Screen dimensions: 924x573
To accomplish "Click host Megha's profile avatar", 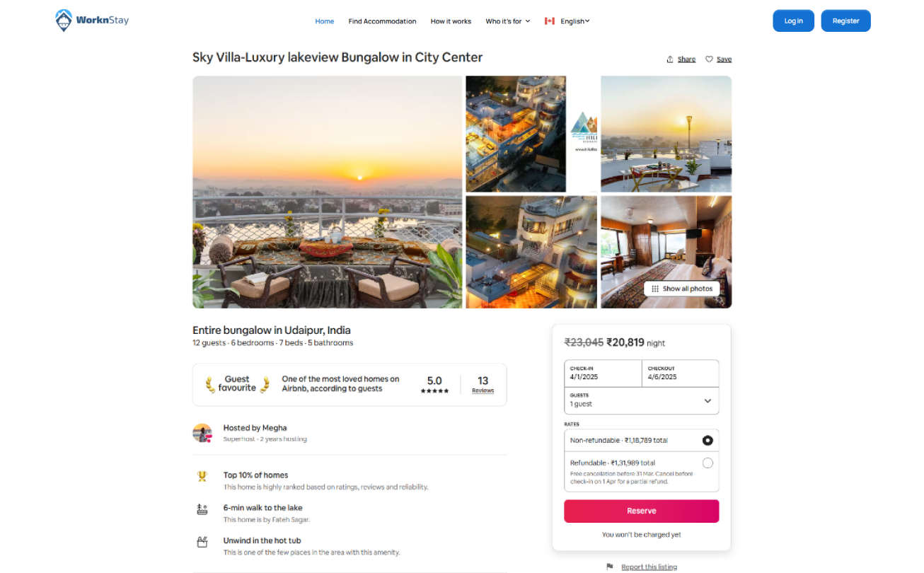I will pyautogui.click(x=202, y=433).
